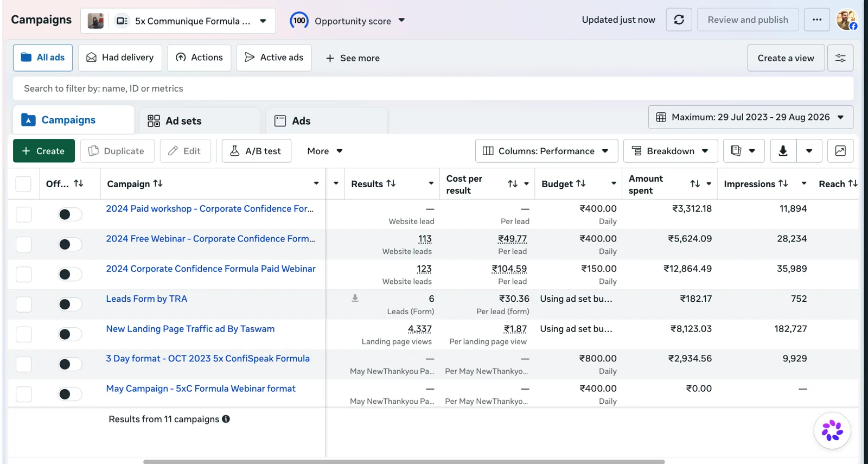Open the profile avatar menu
This screenshot has height=464, width=868.
pos(846,20)
